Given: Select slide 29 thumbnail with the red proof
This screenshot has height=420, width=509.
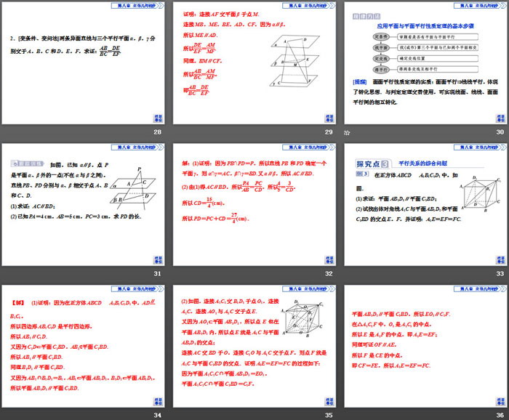Looking at the screenshot, I should 254,63.
